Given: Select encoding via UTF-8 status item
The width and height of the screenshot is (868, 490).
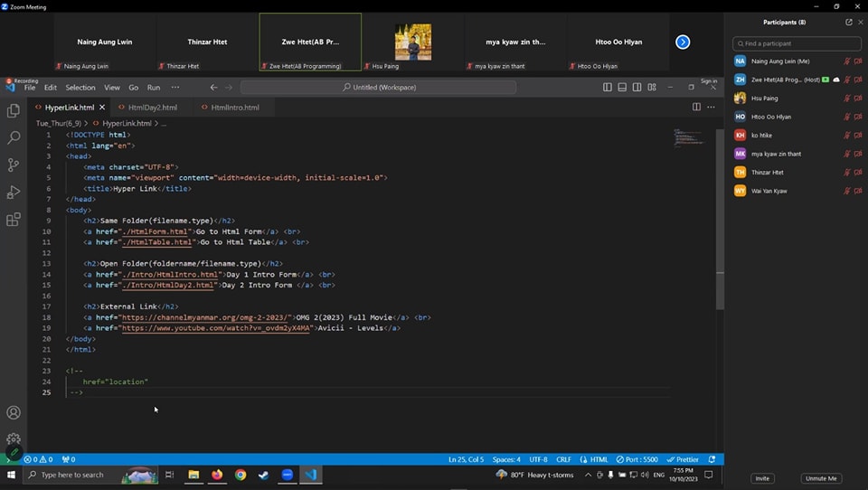Looking at the screenshot, I should (538, 459).
